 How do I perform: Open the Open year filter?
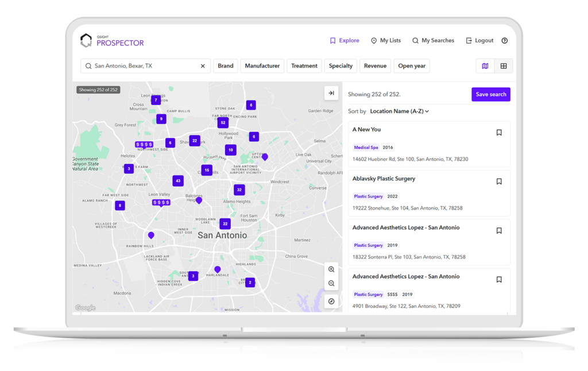pos(411,65)
